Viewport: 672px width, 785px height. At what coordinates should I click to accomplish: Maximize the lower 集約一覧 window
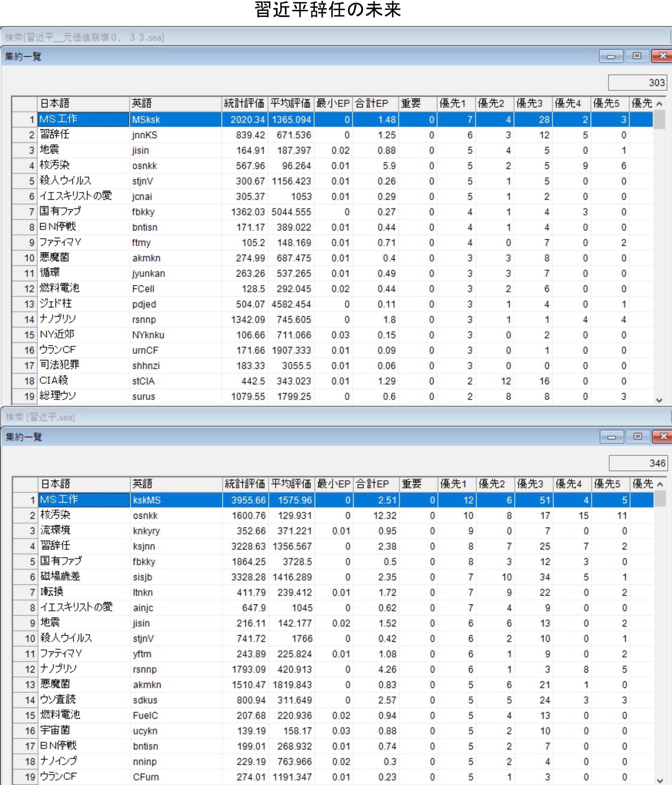638,437
